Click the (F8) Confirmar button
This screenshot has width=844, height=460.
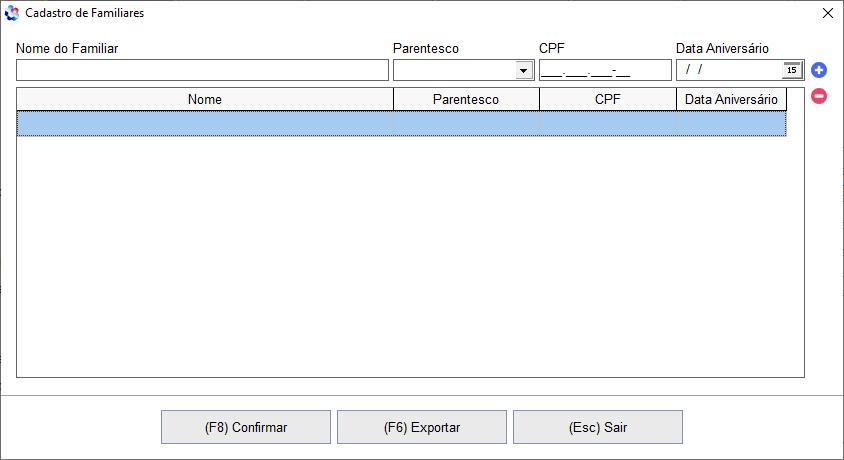[x=246, y=427]
